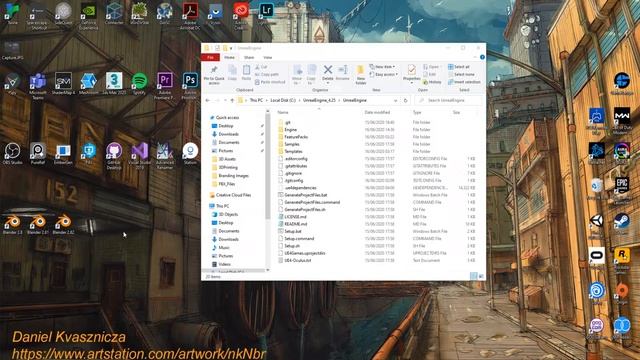The width and height of the screenshot is (640, 360).
Task: Click Select none in ribbon
Action: [461, 74]
